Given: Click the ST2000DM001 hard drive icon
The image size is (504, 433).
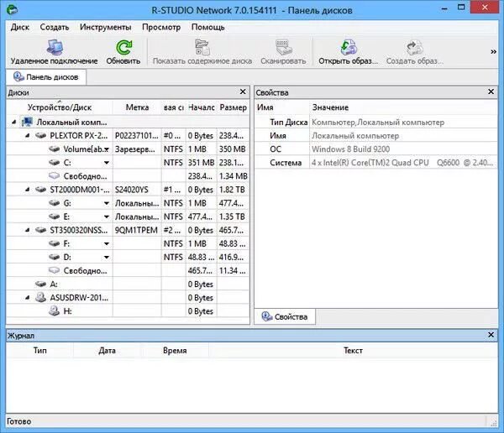Looking at the screenshot, I should [41, 190].
